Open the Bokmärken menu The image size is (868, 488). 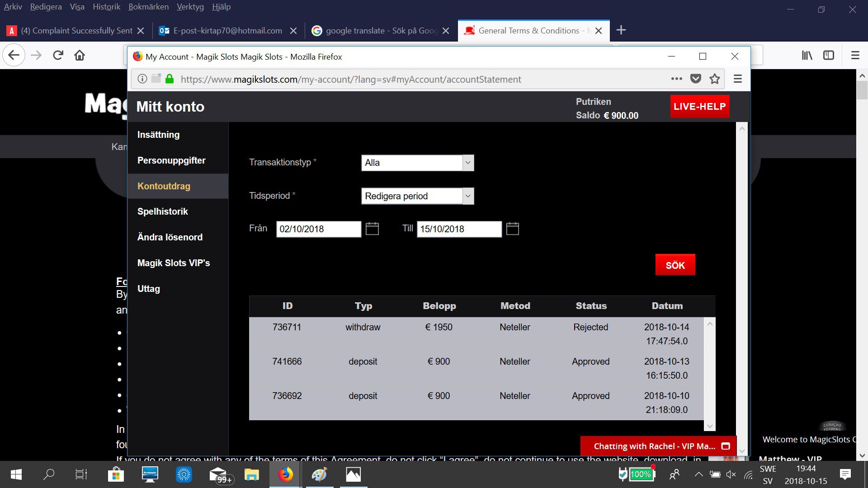pyautogui.click(x=148, y=7)
